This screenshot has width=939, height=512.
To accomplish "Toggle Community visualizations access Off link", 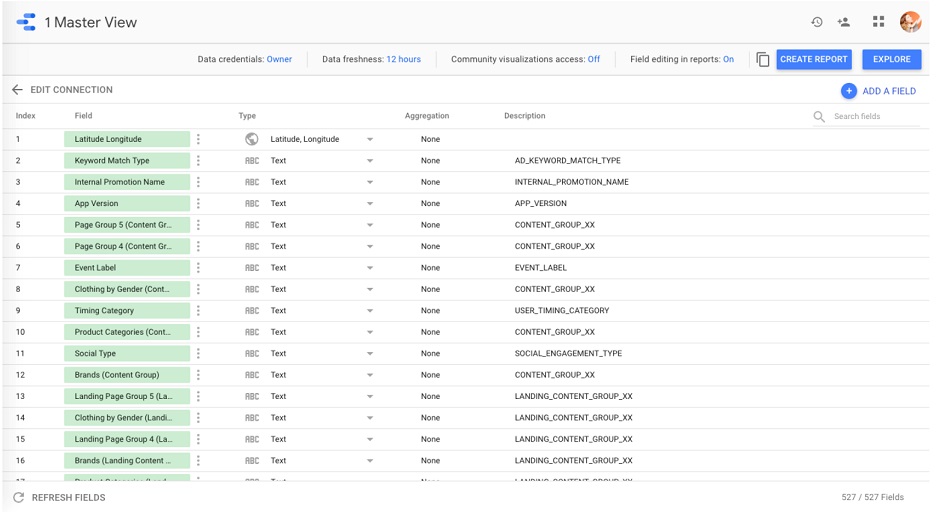I will [593, 59].
